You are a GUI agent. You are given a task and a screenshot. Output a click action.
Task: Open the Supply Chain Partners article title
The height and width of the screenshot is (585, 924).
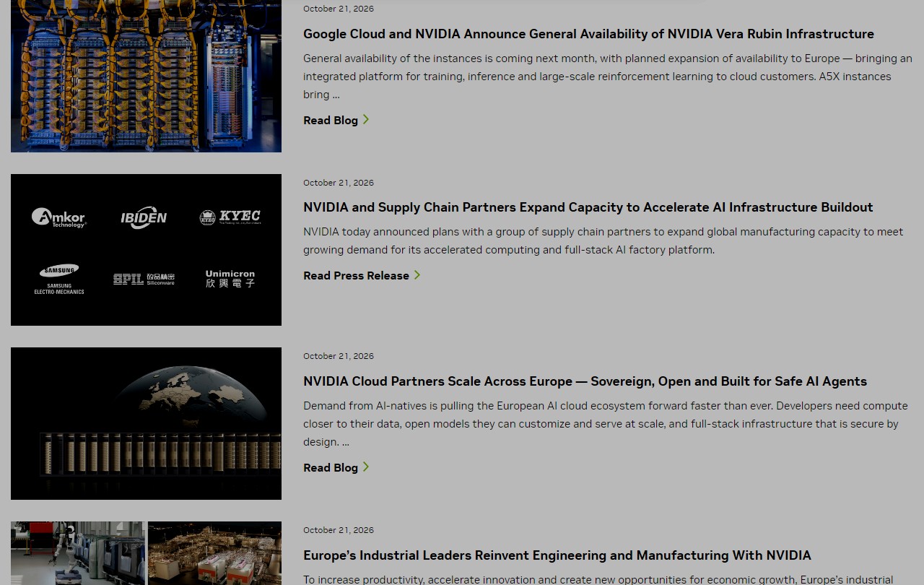(588, 207)
